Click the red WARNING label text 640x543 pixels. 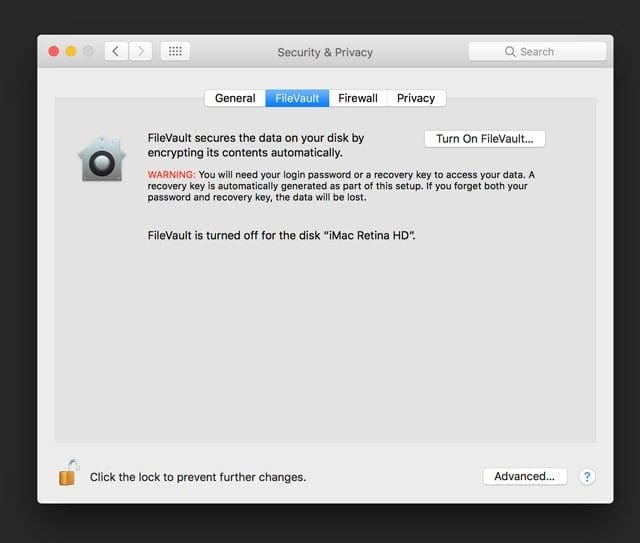(x=171, y=175)
